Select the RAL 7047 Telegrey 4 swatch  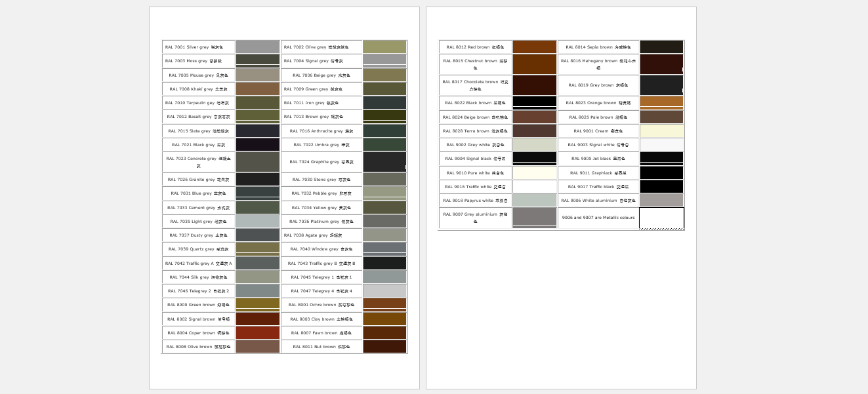point(384,291)
